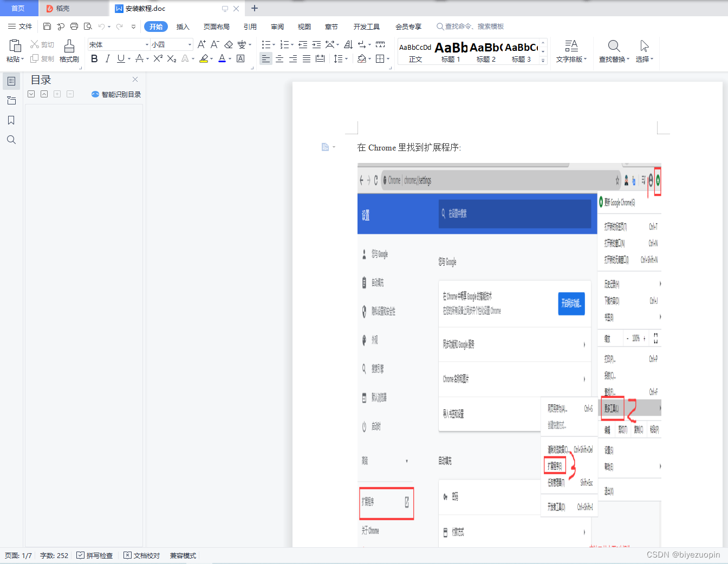Set paragraph alignment to left
Viewport: 728px width, 564px height.
click(265, 58)
